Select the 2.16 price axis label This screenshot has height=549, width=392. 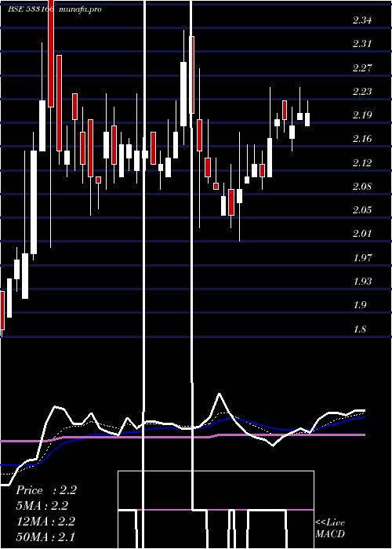[362, 139]
